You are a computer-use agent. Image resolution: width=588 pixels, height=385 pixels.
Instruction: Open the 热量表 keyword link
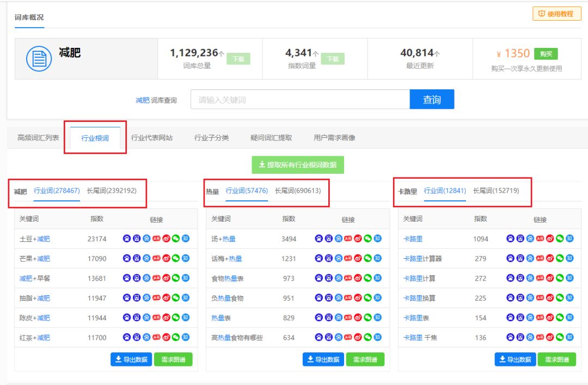221,318
